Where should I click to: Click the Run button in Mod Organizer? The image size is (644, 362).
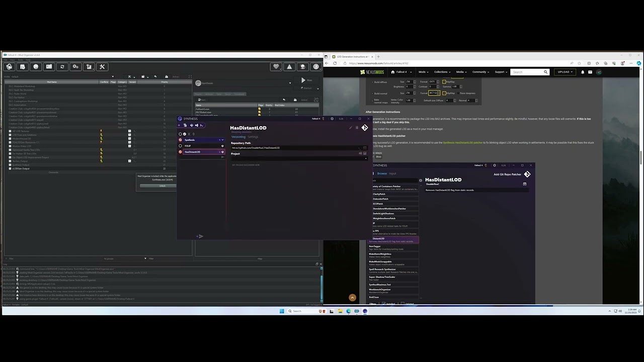pos(306,80)
